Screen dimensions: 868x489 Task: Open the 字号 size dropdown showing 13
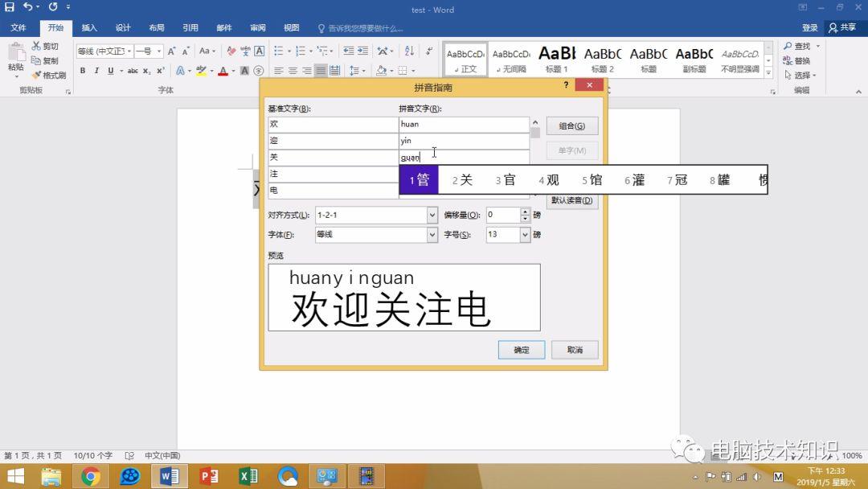click(x=525, y=234)
